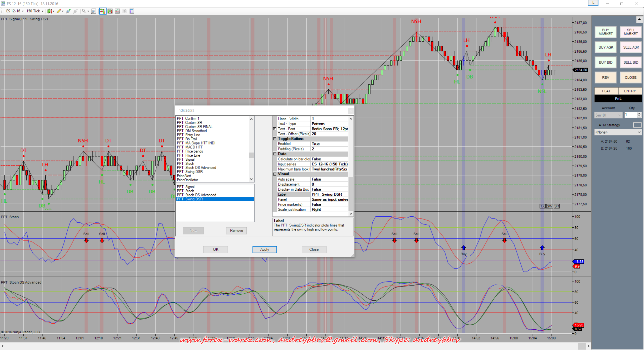Open the Data Series candlestick icon
The height and width of the screenshot is (350, 644).
point(110,11)
